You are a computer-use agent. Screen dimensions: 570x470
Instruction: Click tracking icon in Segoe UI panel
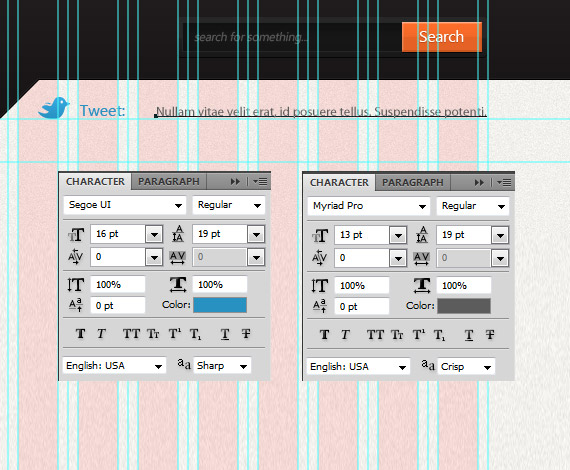click(178, 257)
